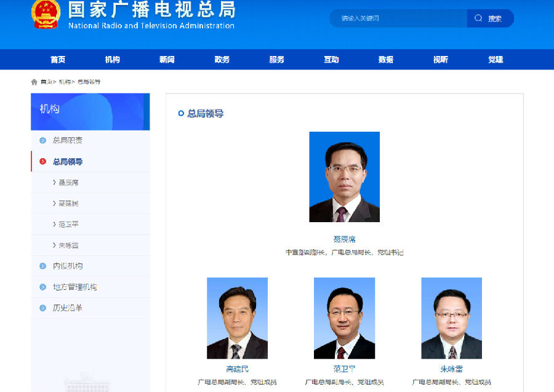Select 党建 in the navigation bar

[x=496, y=60]
